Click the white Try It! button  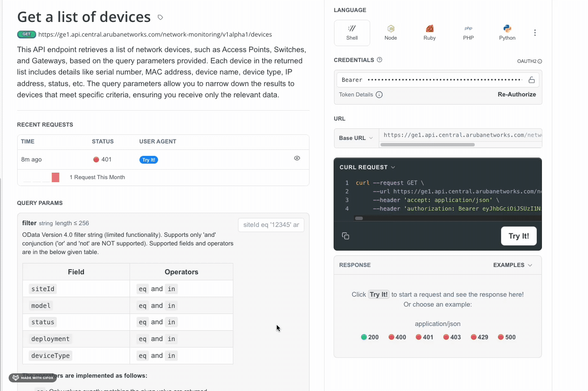[x=519, y=236]
